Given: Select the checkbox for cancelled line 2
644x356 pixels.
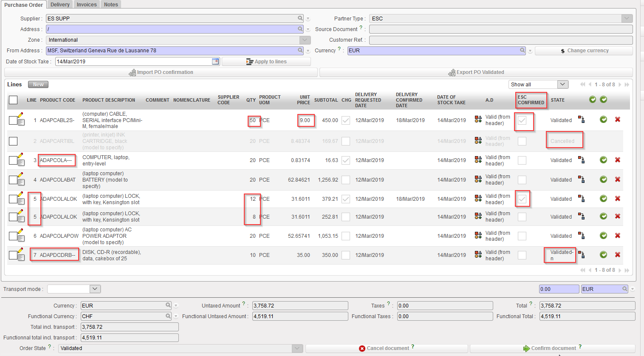Looking at the screenshot, I should 13,141.
